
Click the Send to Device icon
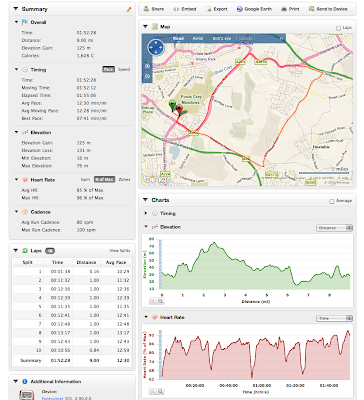[x=311, y=9]
